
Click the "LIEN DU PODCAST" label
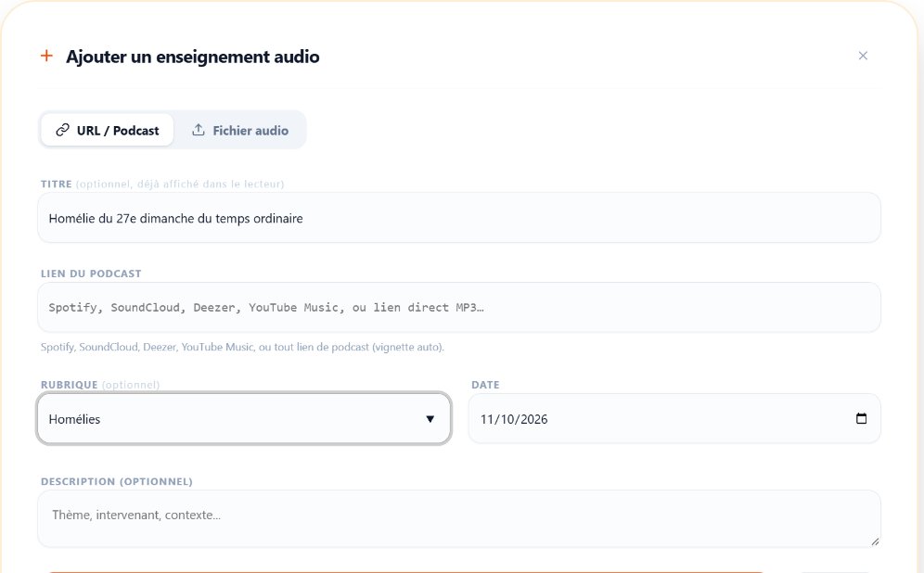point(91,274)
